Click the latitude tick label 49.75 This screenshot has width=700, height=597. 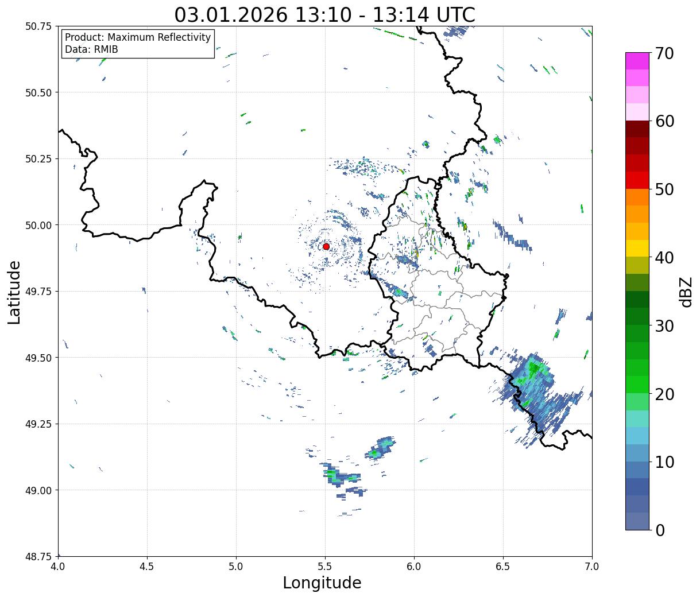click(38, 292)
